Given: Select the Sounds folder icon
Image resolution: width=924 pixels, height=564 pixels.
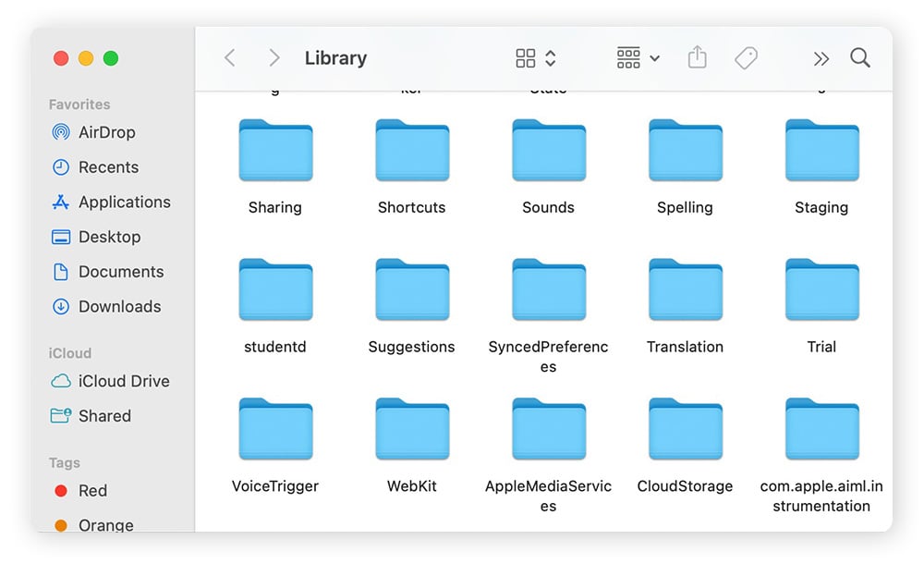Looking at the screenshot, I should (549, 151).
